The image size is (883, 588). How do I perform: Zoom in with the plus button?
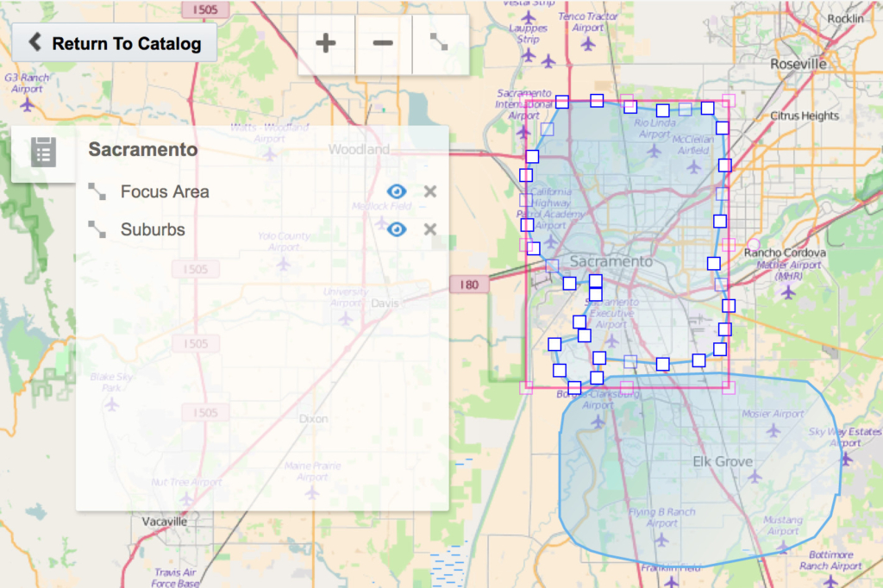(x=326, y=43)
